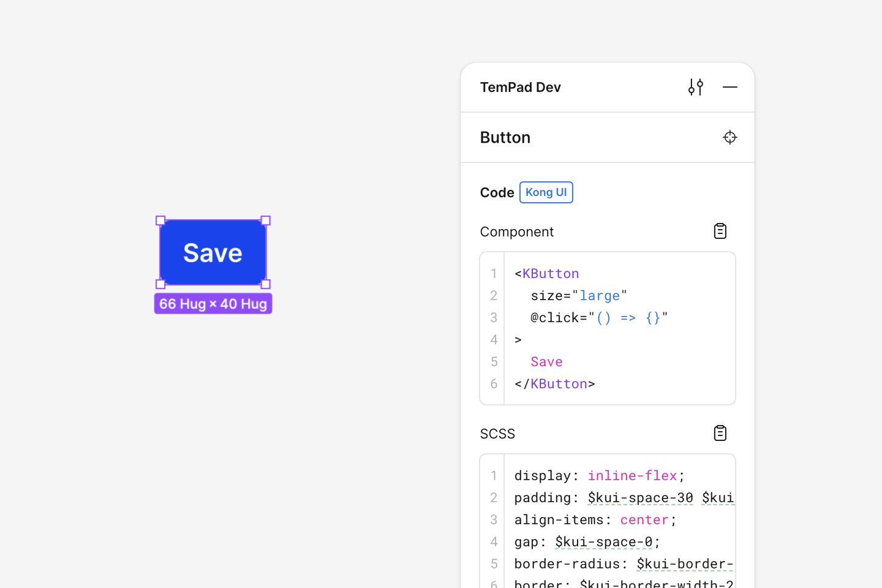Copy the Component code to clipboard
Viewport: 882px width, 588px height.
pos(720,231)
